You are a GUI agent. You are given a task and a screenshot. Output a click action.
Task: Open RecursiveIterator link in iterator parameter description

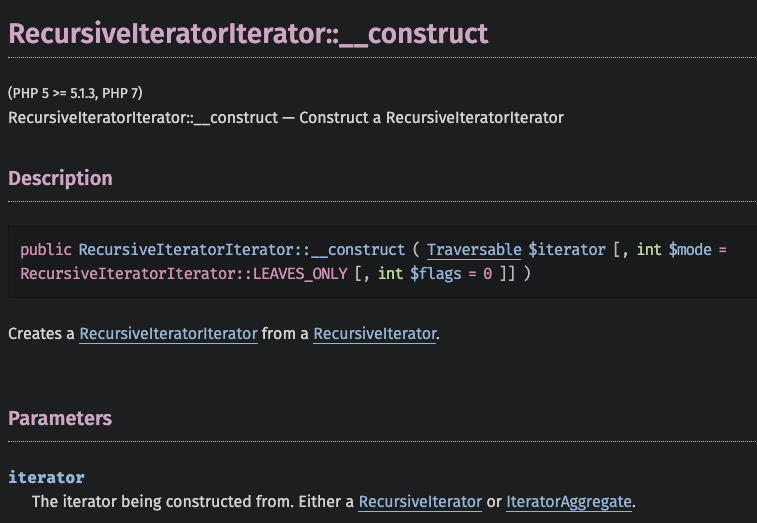pyautogui.click(x=420, y=501)
